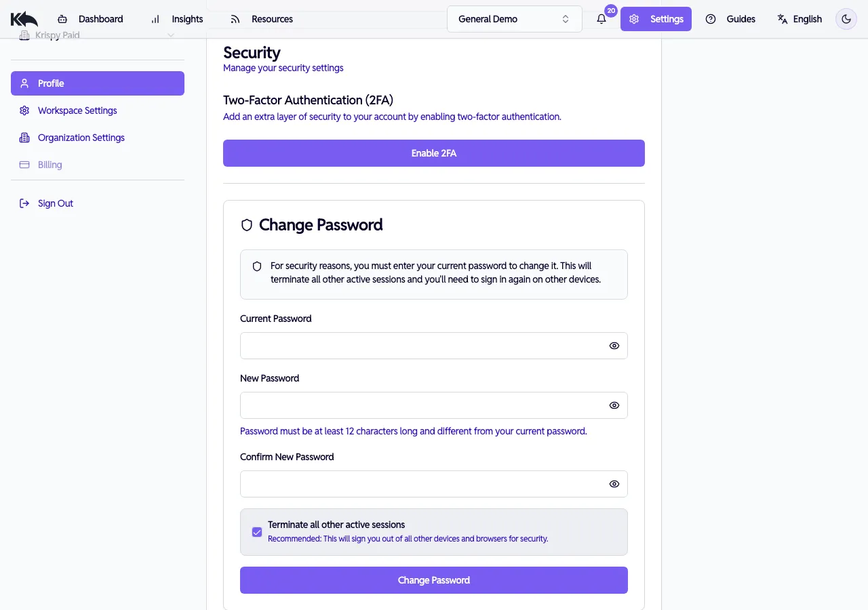
Task: Click the notification bell
Action: click(601, 19)
